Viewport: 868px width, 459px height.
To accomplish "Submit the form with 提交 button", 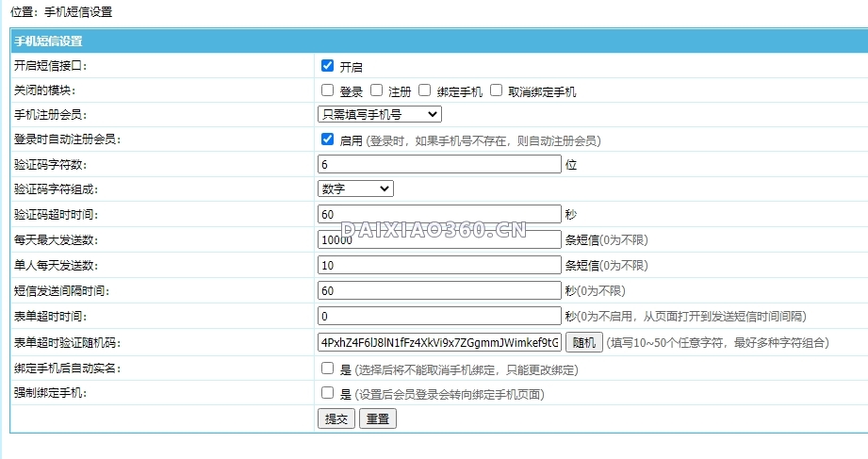I will point(336,419).
